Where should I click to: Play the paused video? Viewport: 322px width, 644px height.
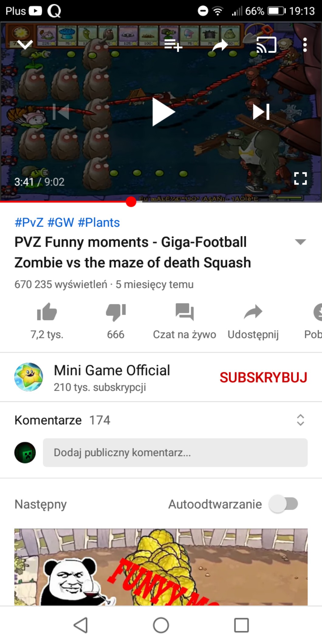(x=163, y=111)
